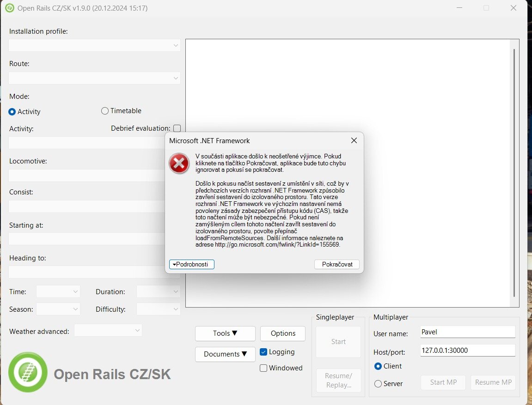Open the Installation profile dropdown
Image resolution: width=532 pixels, height=405 pixels.
point(94,45)
